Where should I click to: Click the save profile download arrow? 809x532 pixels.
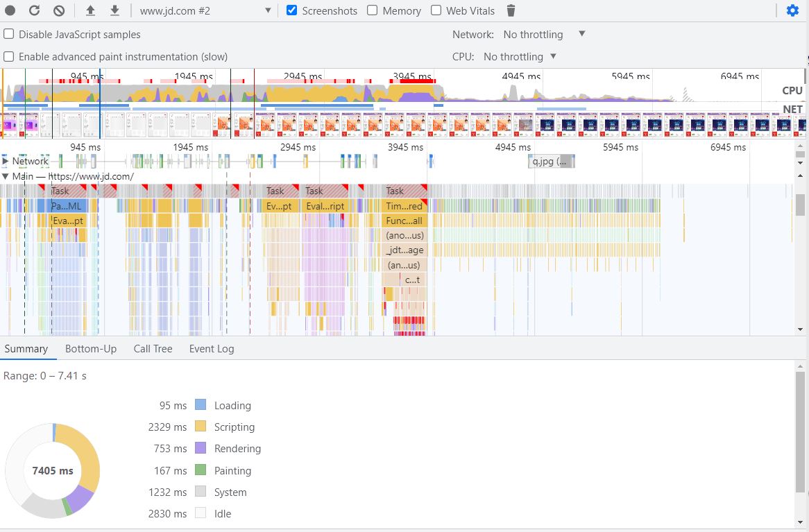115,10
